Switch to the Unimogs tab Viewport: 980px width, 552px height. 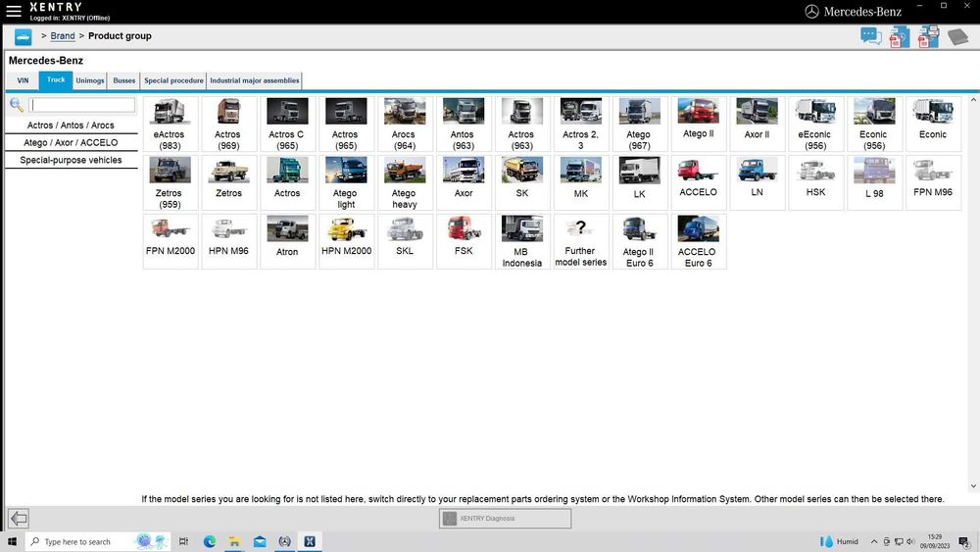90,80
